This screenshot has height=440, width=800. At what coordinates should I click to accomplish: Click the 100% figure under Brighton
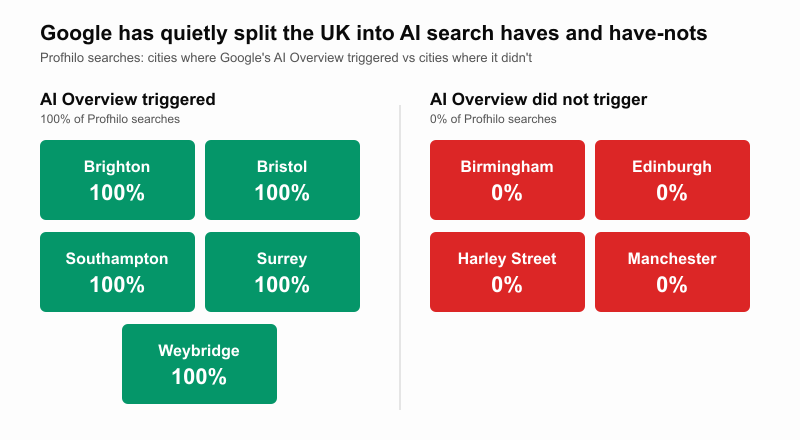[117, 193]
